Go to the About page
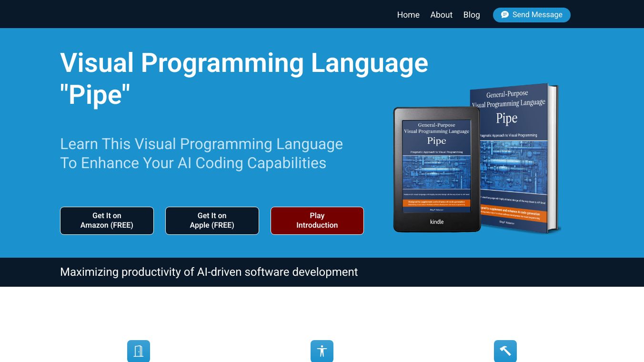This screenshot has width=644, height=362. (x=442, y=15)
